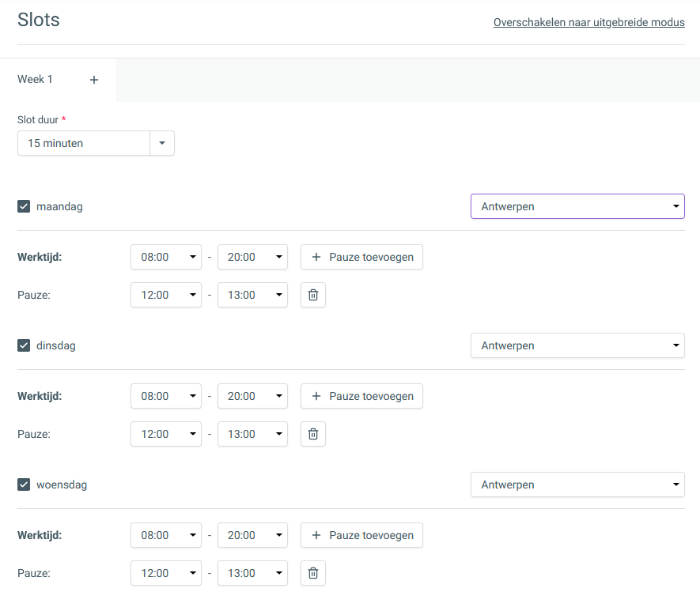This screenshot has height=607, width=700.
Task: Open dinsdag location dropdown Antwerpen
Action: point(577,345)
